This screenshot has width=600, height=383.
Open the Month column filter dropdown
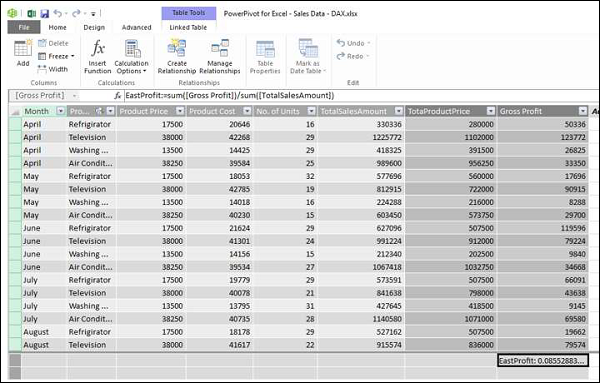coord(60,111)
